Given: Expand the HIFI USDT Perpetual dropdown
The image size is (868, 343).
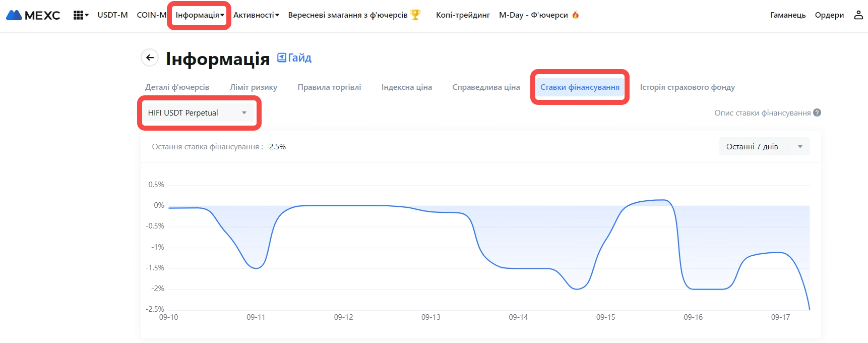Looking at the screenshot, I should click(198, 113).
